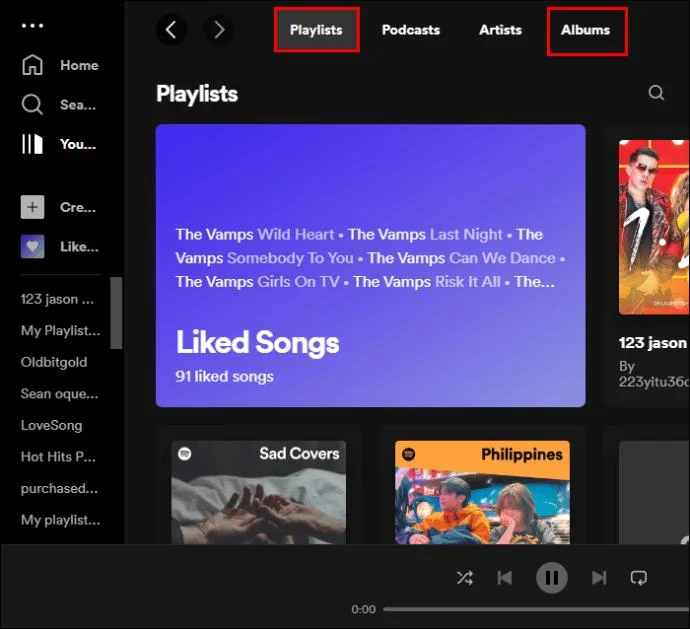Click the '91 liked songs' text
Screen dimensions: 690x629
(x=224, y=376)
